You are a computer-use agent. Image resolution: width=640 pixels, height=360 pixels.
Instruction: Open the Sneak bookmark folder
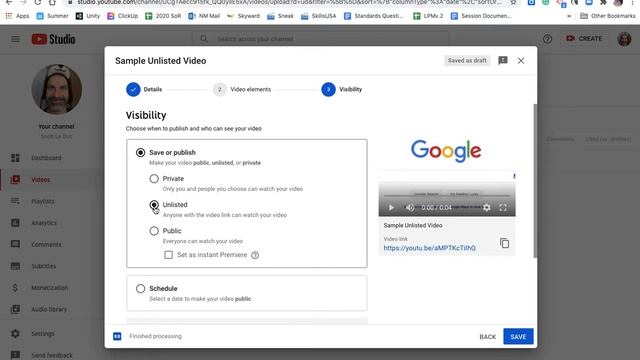(280, 16)
